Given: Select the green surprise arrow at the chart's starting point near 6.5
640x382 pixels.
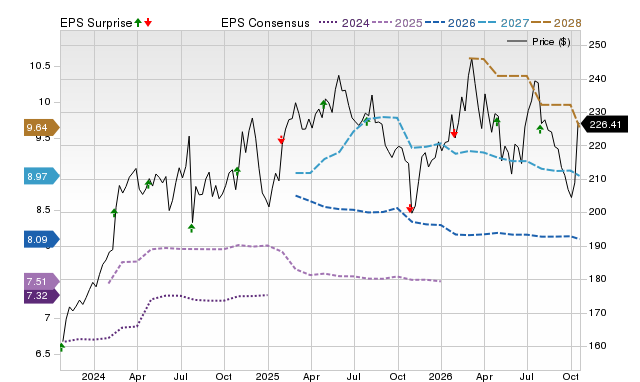Looking at the screenshot, I should (62, 347).
